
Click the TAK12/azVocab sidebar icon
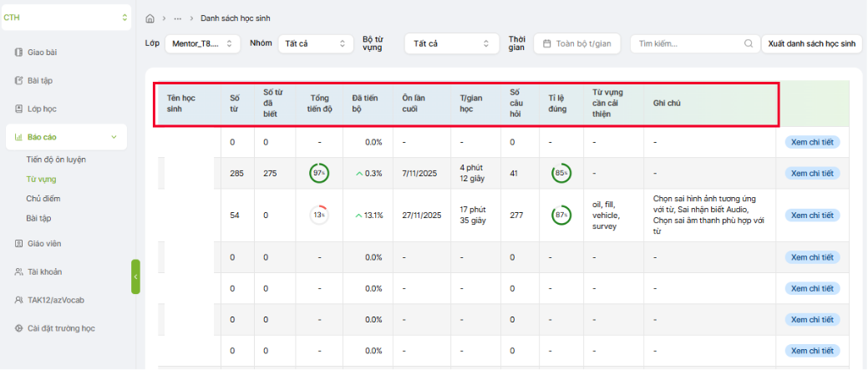pos(18,300)
